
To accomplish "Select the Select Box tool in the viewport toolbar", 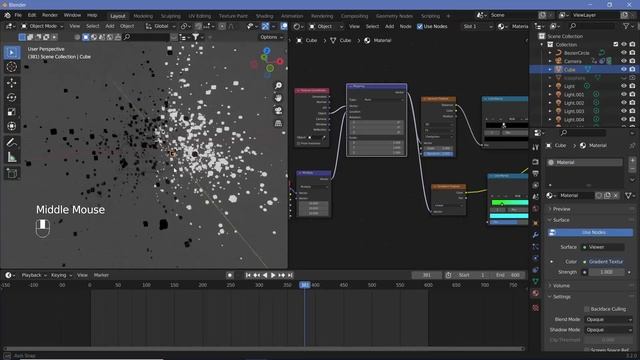I will pos(11,52).
